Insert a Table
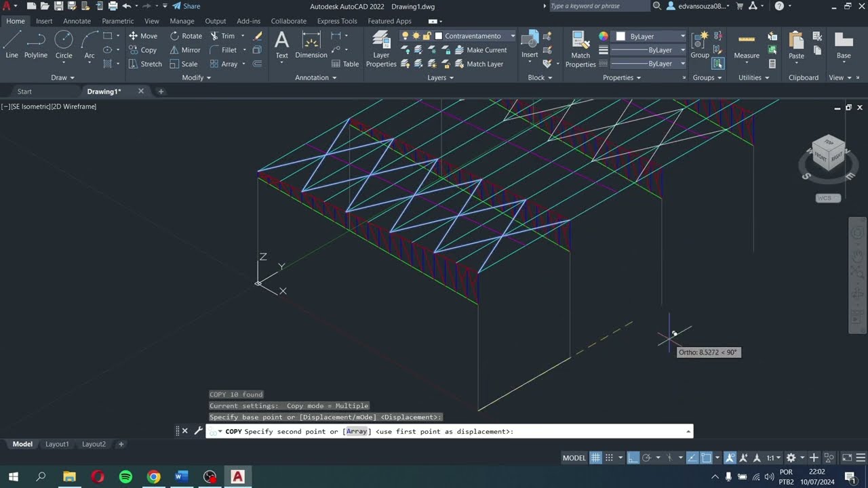Image resolution: width=868 pixels, height=488 pixels. [x=346, y=64]
